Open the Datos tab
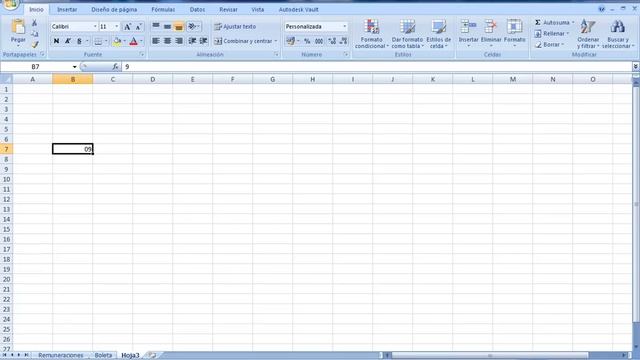 click(x=197, y=9)
